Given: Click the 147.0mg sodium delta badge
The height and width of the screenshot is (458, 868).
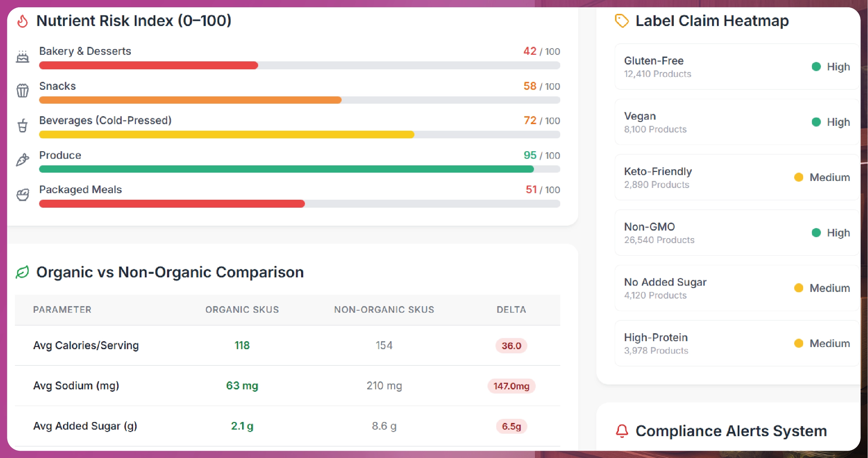Looking at the screenshot, I should pos(511,386).
